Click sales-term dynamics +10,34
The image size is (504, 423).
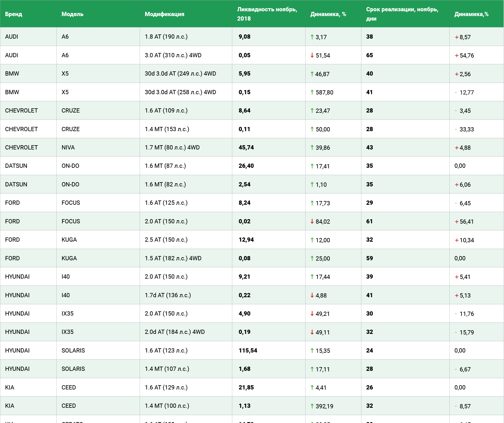(464, 240)
